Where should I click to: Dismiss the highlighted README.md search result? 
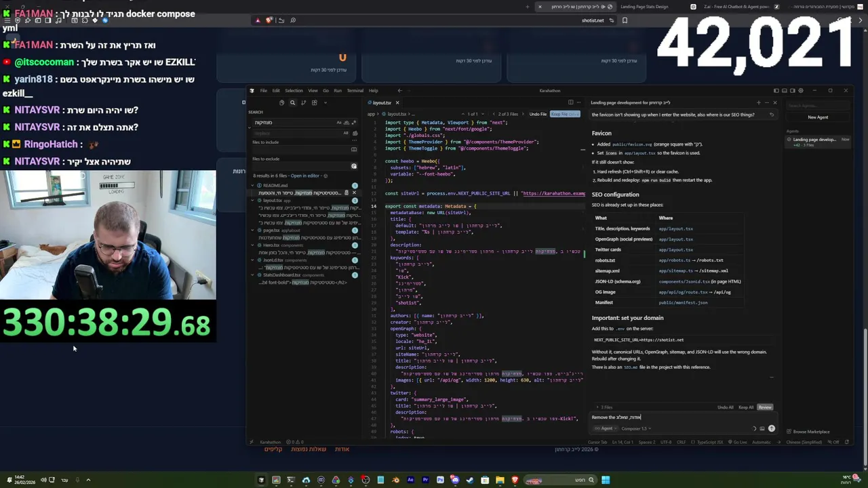click(x=354, y=192)
